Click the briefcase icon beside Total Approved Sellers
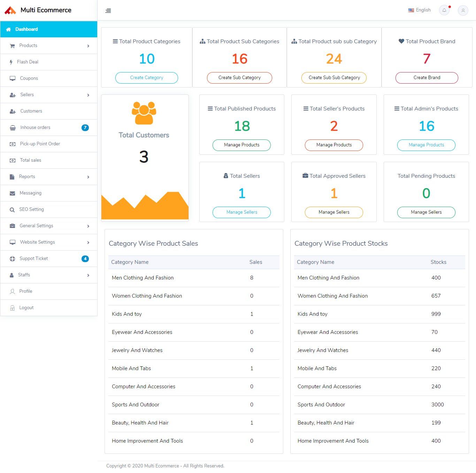 tap(305, 176)
